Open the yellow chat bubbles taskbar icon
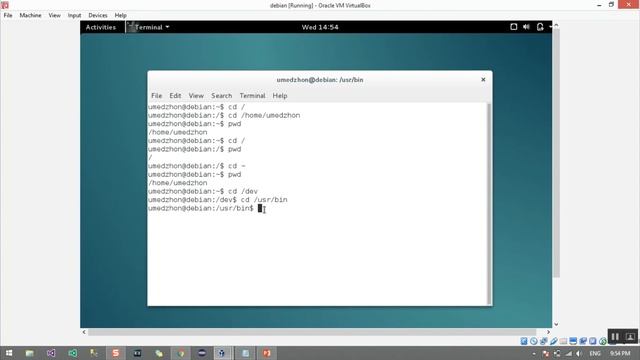Image resolution: width=640 pixels, height=360 pixels. [159, 353]
